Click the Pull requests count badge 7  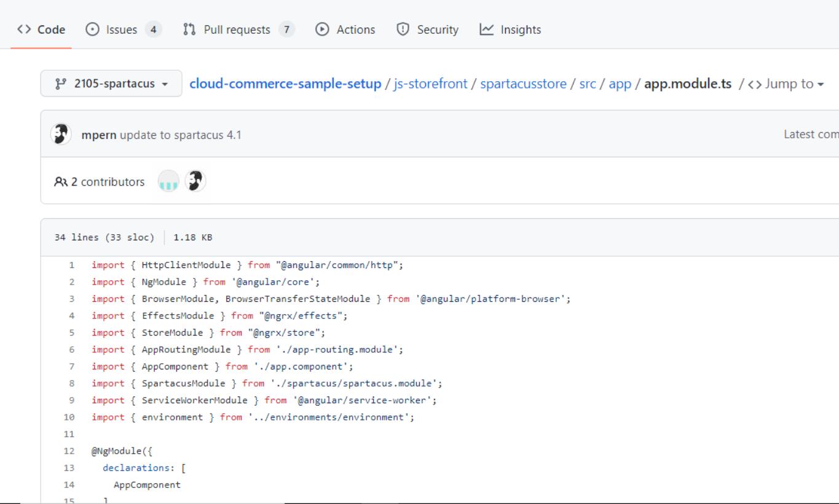(x=286, y=30)
